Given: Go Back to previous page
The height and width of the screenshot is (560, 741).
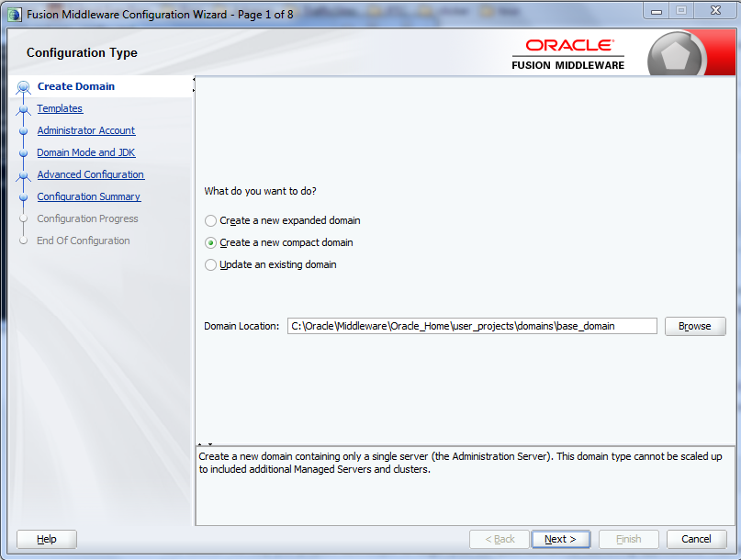Looking at the screenshot, I should (x=500, y=539).
